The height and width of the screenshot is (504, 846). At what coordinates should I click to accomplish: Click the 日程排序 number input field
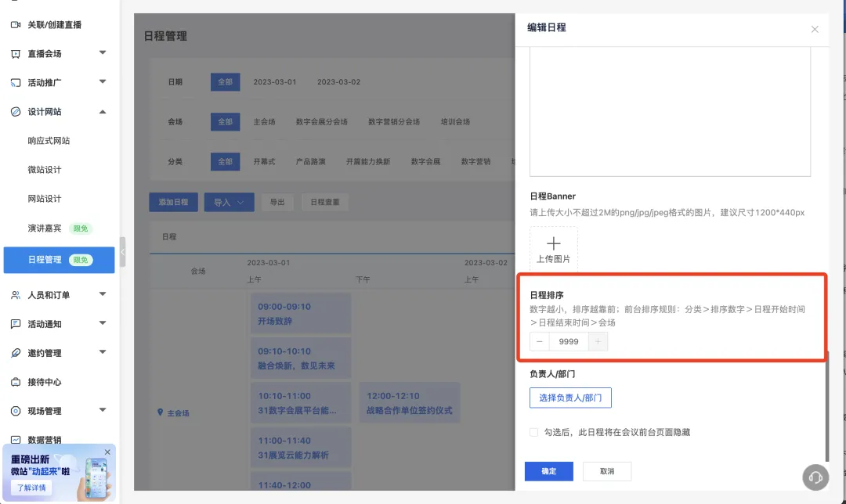coord(569,341)
